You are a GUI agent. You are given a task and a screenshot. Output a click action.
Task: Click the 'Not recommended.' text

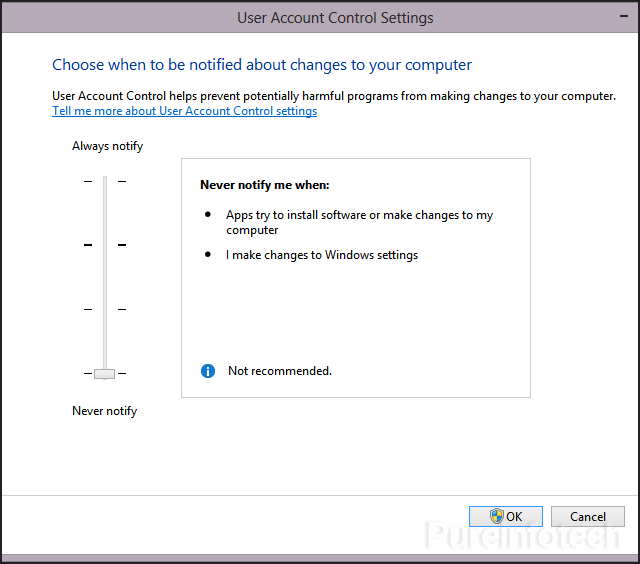click(280, 371)
